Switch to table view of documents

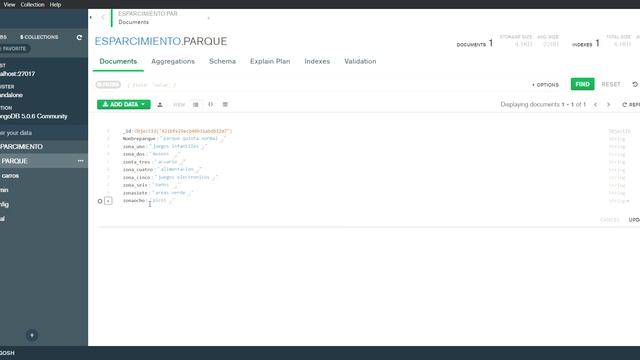click(225, 104)
